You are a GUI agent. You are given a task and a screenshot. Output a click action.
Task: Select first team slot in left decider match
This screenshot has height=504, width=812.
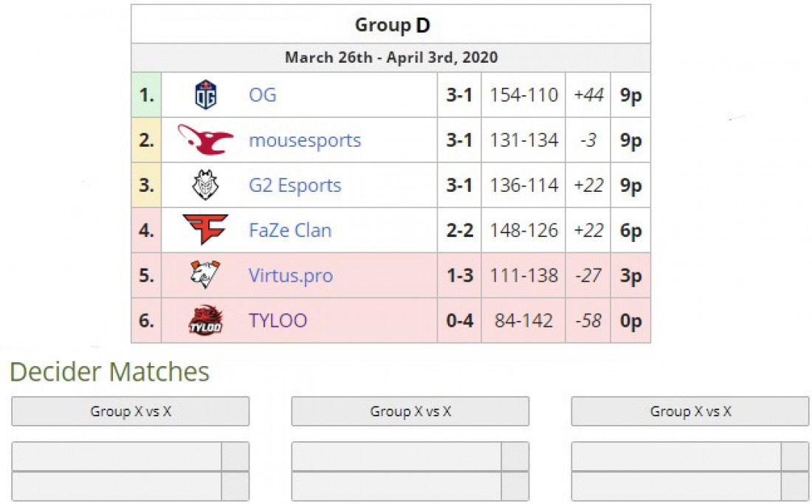coord(117,456)
